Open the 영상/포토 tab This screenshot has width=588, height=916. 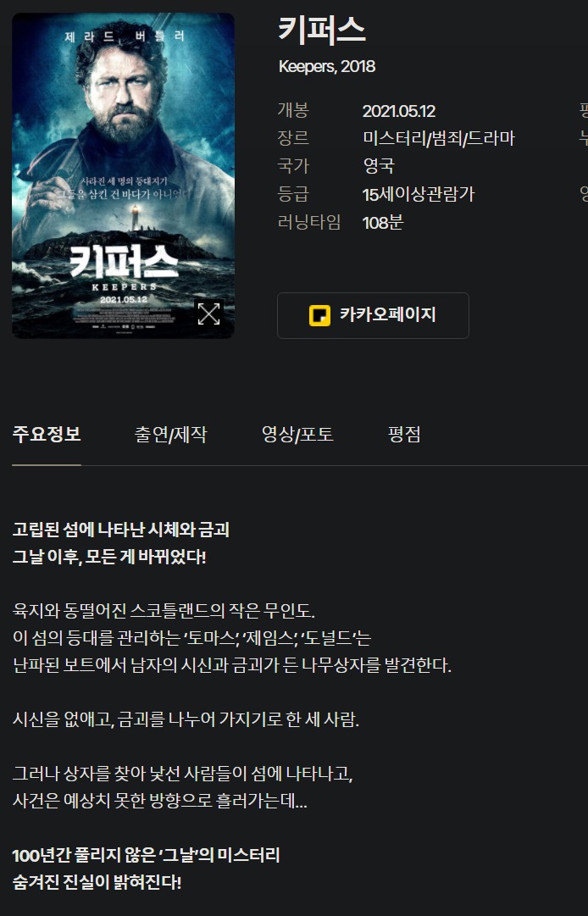(x=297, y=435)
